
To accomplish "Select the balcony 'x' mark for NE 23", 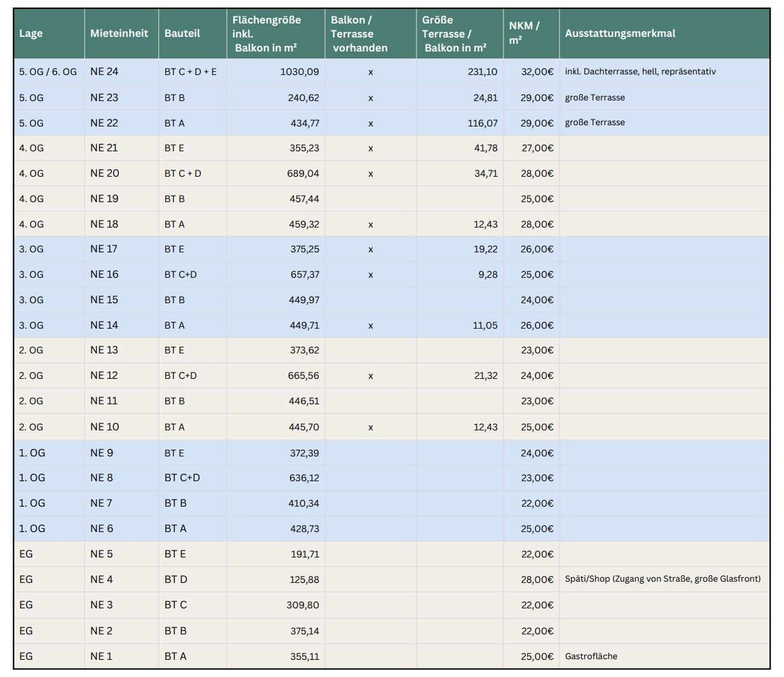I will coord(371,98).
